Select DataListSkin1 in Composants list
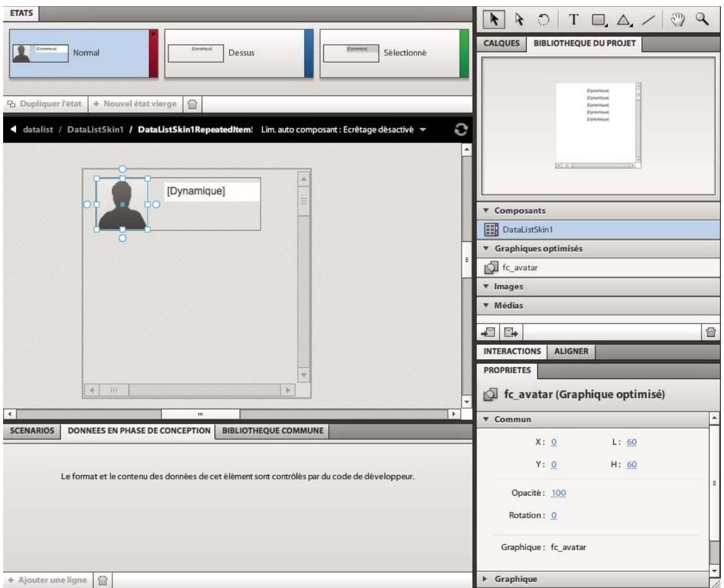 point(598,229)
